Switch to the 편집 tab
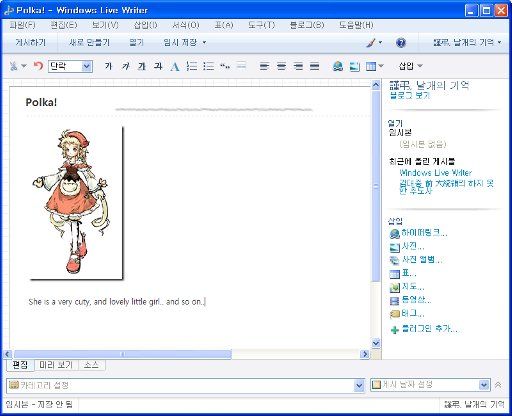Image resolution: width=512 pixels, height=416 pixels. tap(20, 365)
